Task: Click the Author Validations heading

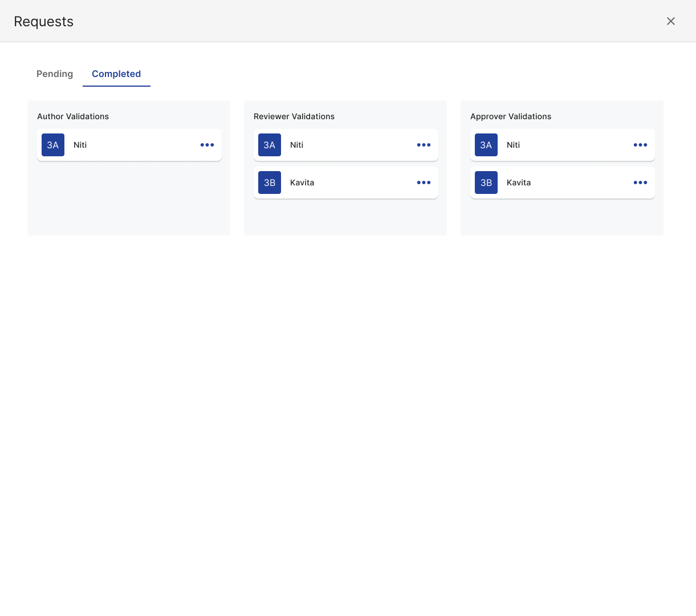Action: (x=73, y=116)
